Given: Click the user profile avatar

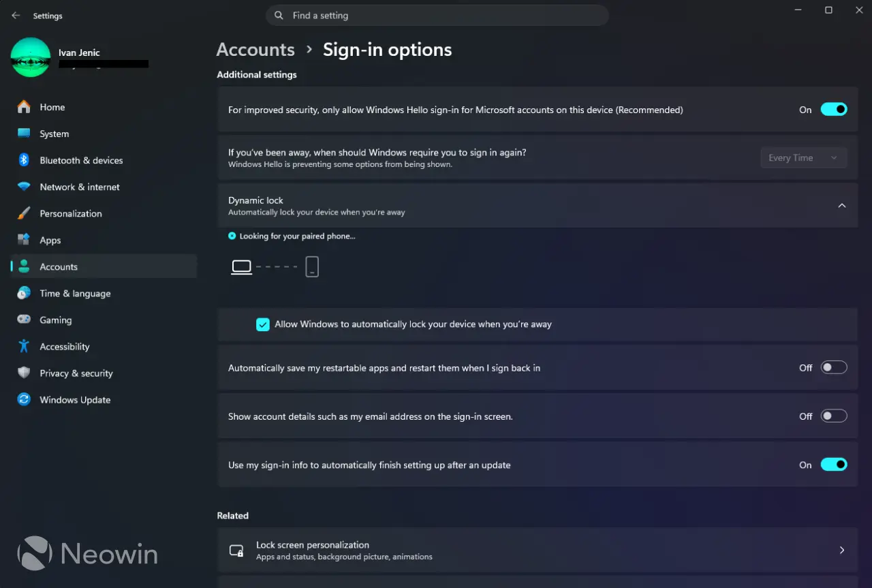Looking at the screenshot, I should (x=31, y=57).
